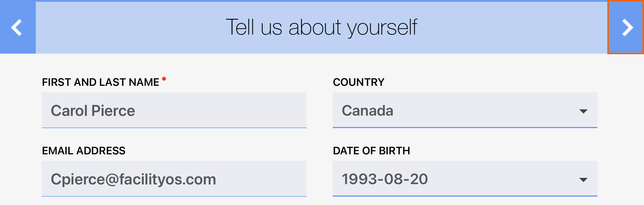Click the "Canada" selected value text

367,111
